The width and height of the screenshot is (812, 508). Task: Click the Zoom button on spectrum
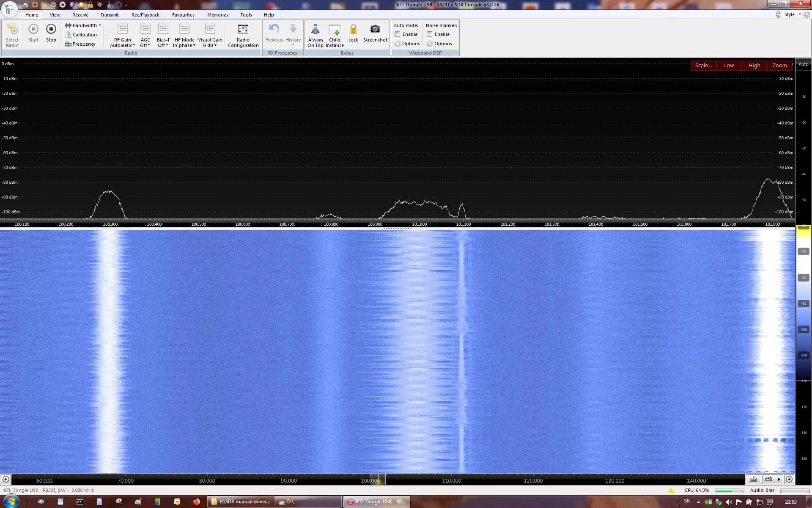coord(779,66)
